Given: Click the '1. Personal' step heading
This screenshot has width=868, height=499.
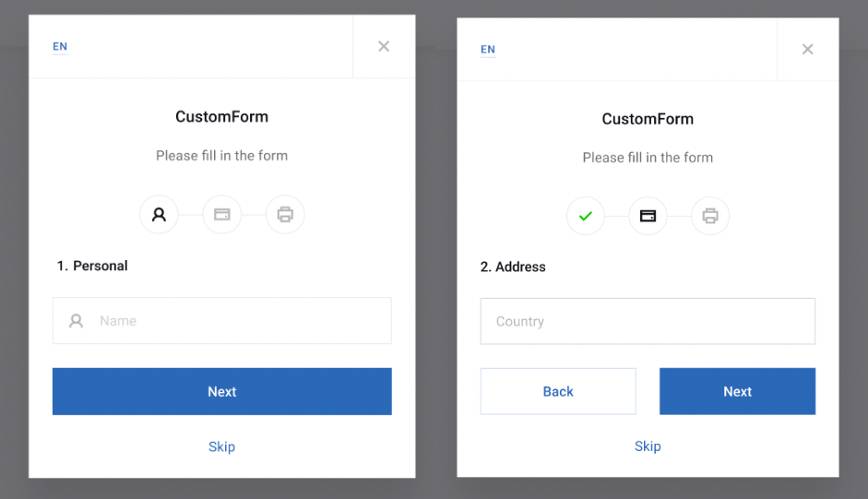Looking at the screenshot, I should [92, 266].
